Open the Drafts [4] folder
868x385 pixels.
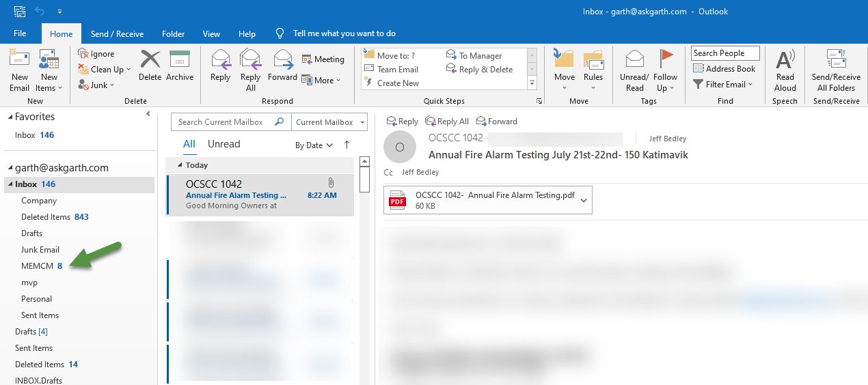click(31, 332)
